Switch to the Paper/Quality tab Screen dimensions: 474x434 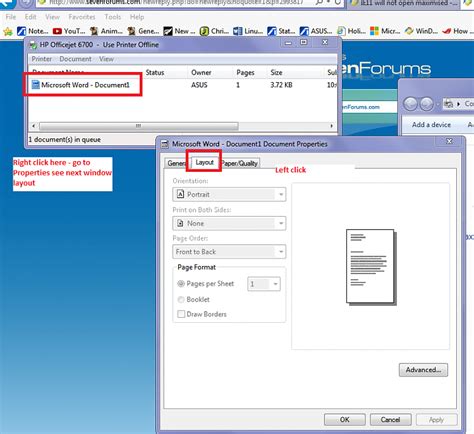(x=240, y=163)
